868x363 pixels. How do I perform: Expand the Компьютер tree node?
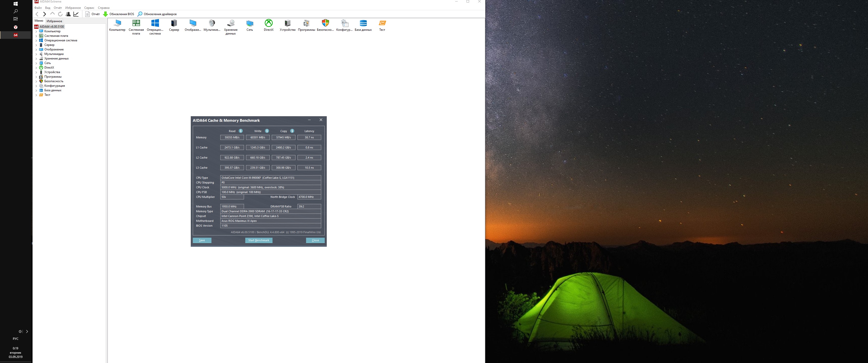(36, 31)
